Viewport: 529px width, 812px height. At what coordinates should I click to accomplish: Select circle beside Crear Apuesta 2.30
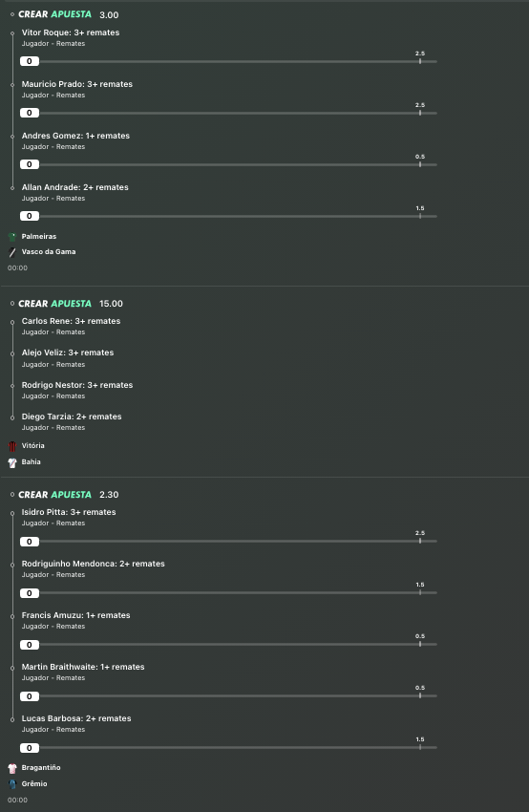click(x=12, y=495)
